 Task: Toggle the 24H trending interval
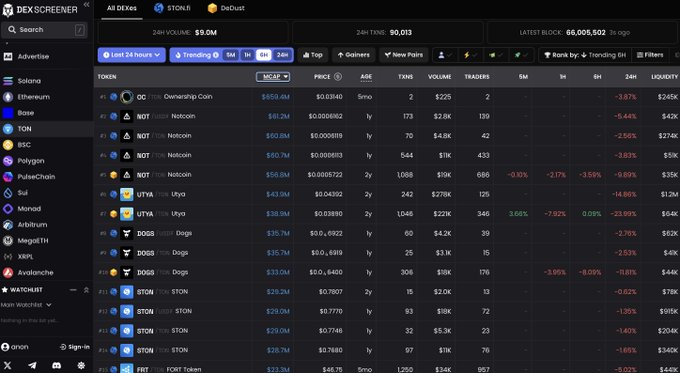282,55
